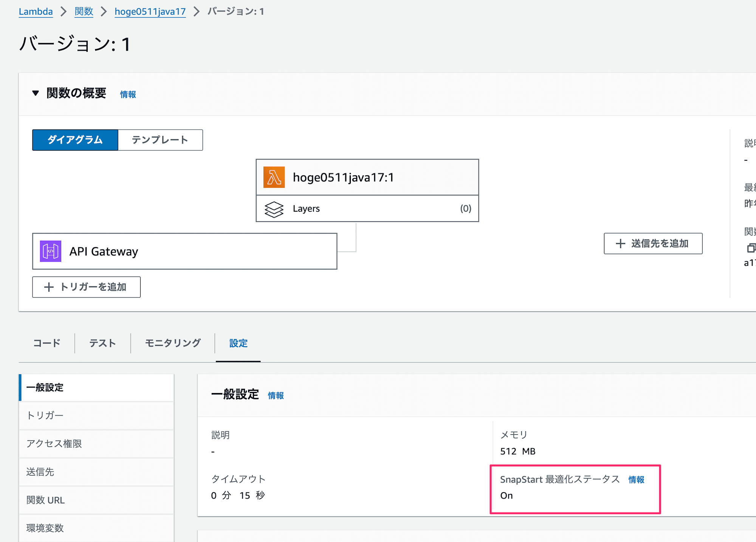Screen dimensions: 756x542
Task: Open hoge0511java17 breadcrumb link
Action: [x=150, y=12]
